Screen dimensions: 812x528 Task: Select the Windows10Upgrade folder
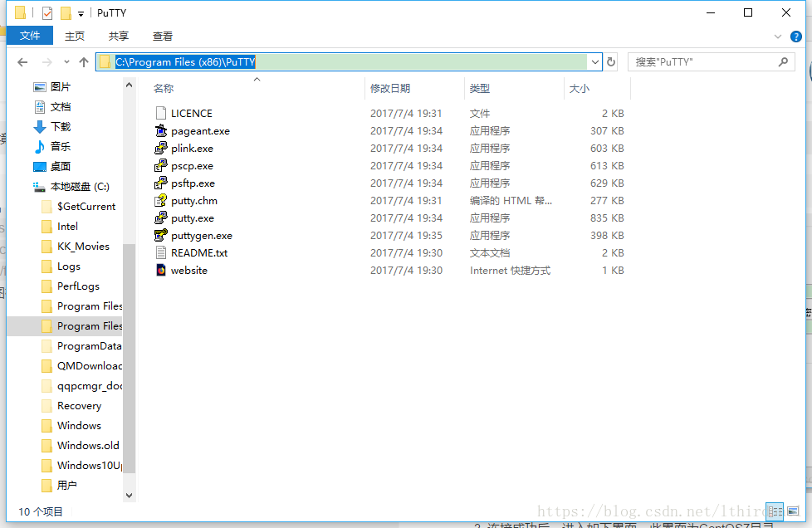(89, 466)
